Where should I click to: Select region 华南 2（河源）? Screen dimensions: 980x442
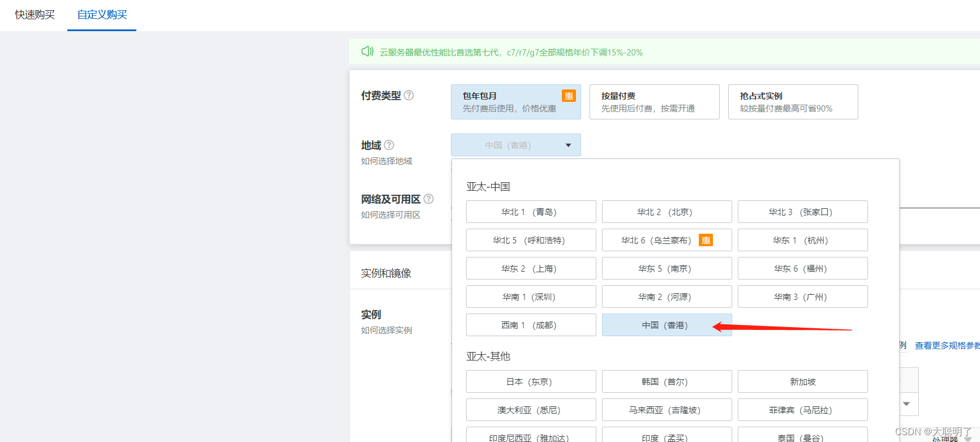pos(667,297)
